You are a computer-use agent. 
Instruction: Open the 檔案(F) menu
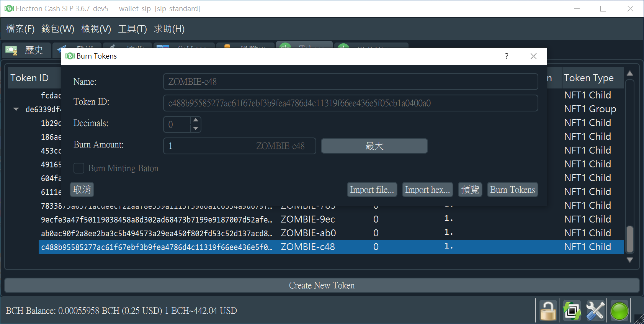click(x=20, y=29)
